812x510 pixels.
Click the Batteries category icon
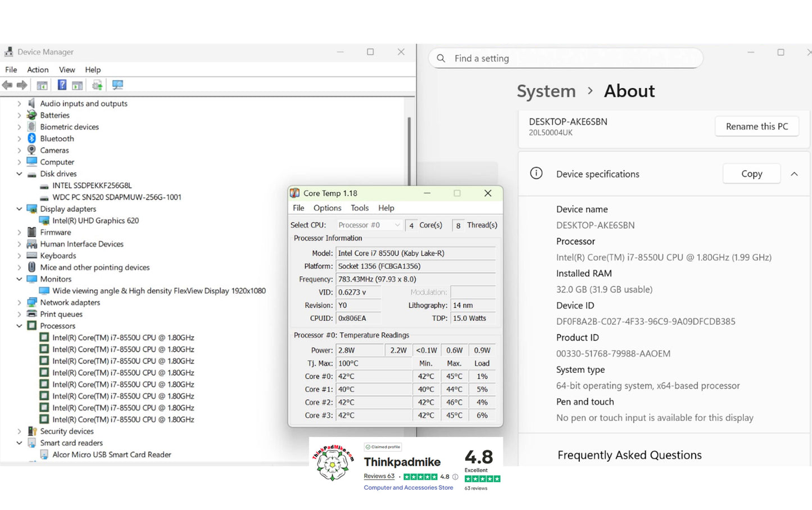(x=31, y=115)
